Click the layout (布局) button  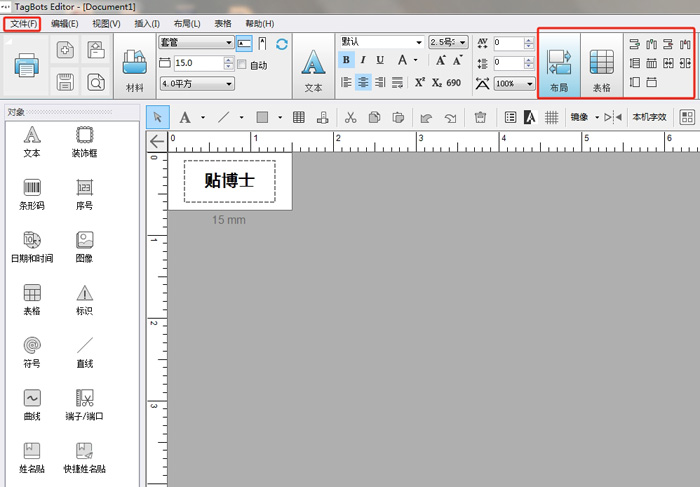tap(559, 67)
